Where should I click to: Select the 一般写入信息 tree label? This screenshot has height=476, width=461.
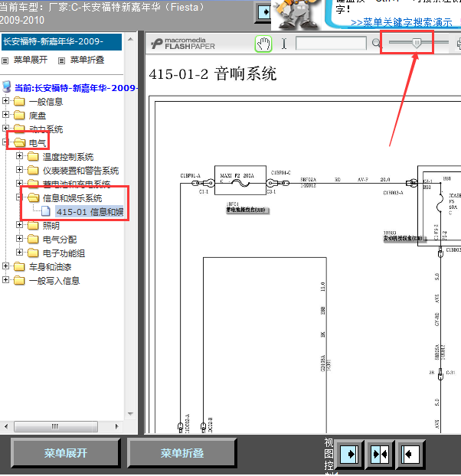pos(54,281)
